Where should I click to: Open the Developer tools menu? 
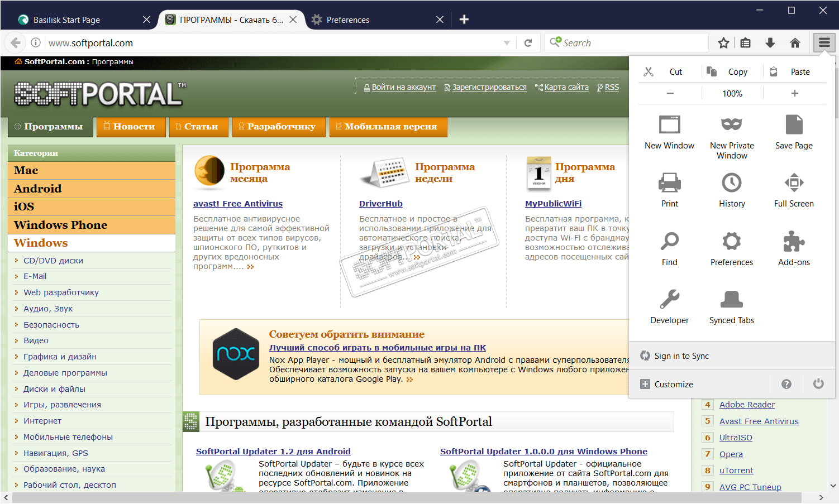click(x=669, y=307)
